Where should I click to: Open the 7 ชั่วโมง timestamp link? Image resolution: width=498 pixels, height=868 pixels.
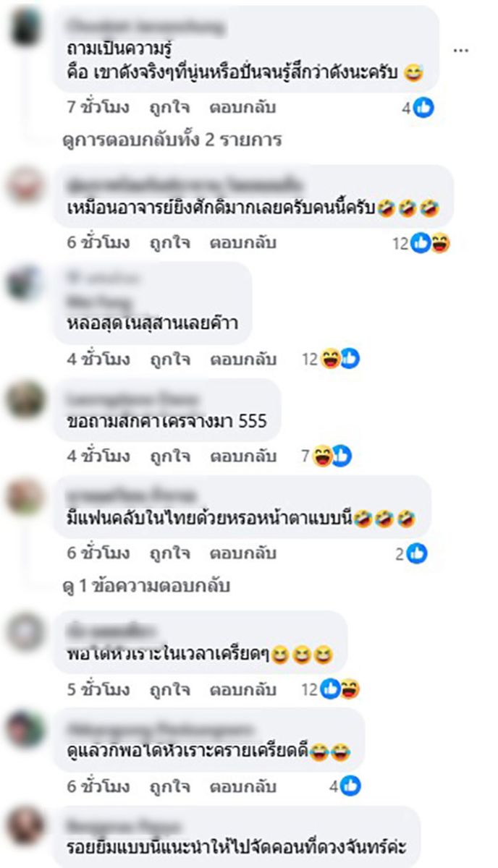coord(98,109)
